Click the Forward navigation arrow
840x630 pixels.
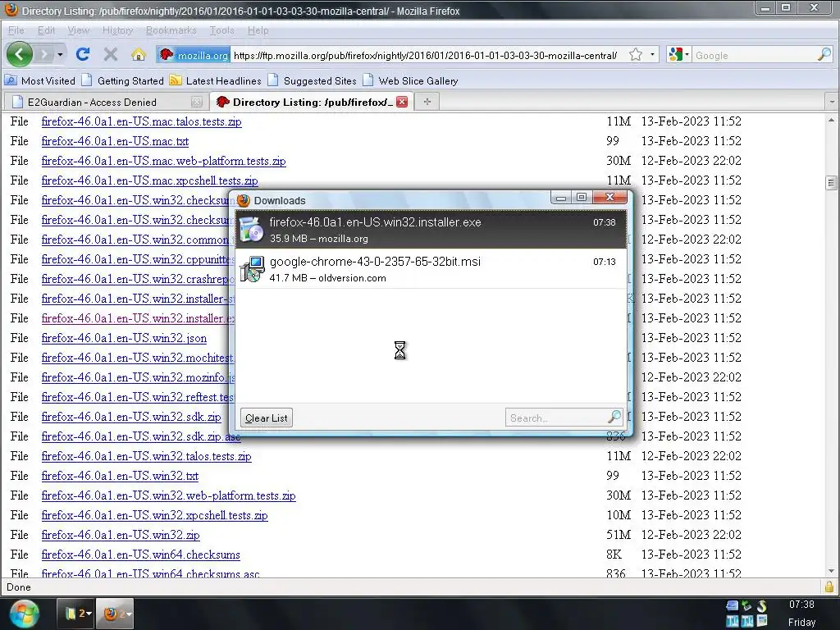tap(45, 54)
